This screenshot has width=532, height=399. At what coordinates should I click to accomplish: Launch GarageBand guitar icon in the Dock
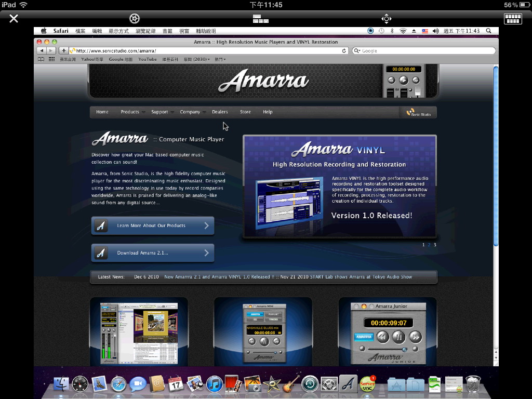coord(291,384)
